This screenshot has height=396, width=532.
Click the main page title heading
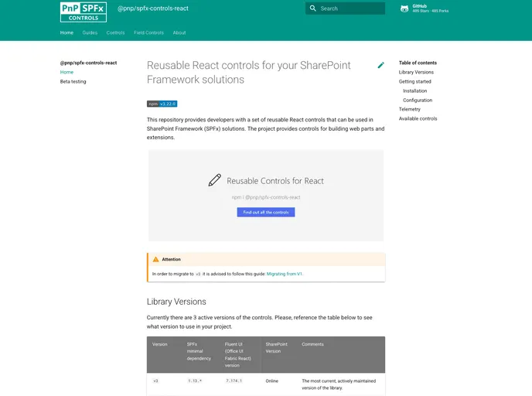pyautogui.click(x=249, y=72)
